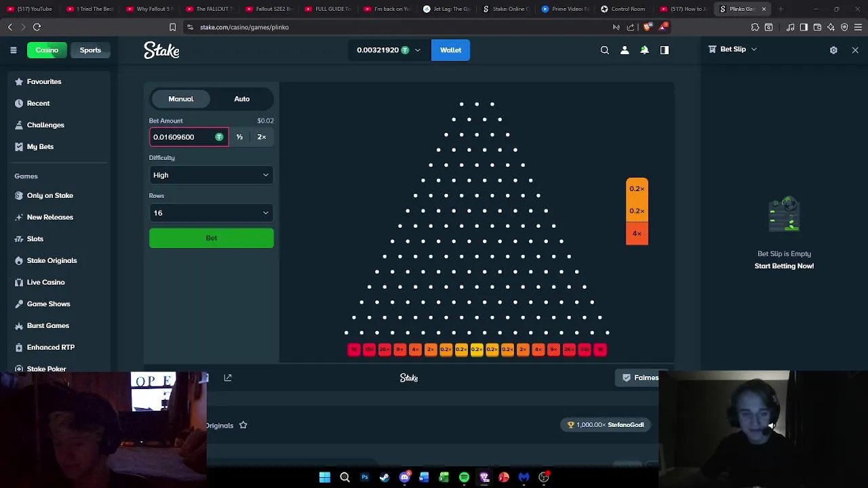
Task: Reload the page in the browser
Action: tap(37, 27)
